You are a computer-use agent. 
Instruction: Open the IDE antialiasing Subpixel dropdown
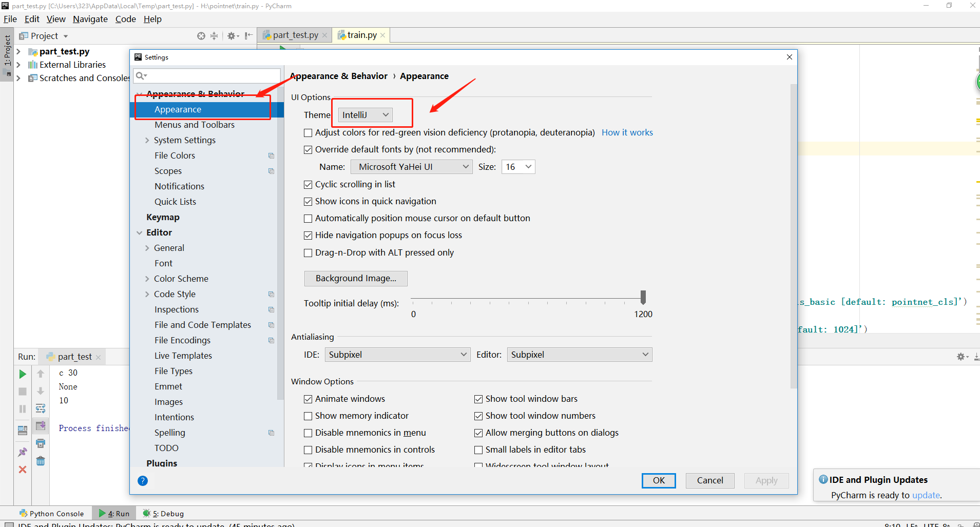397,355
